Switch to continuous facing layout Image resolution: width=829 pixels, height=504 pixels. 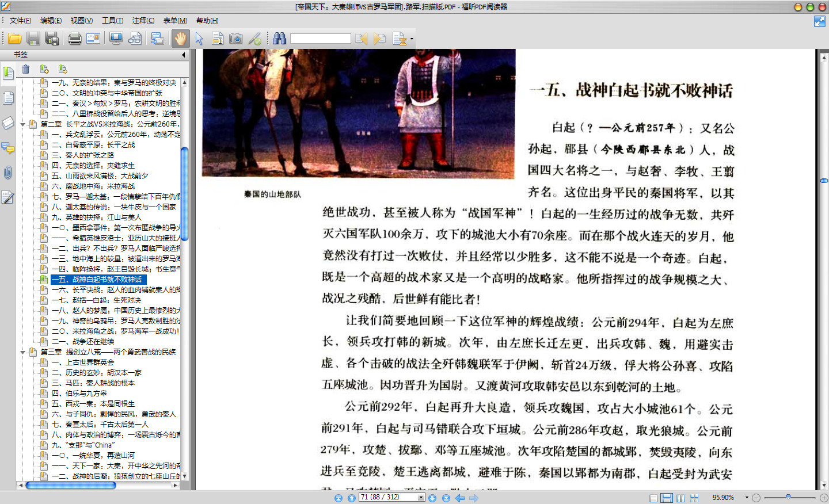click(694, 498)
